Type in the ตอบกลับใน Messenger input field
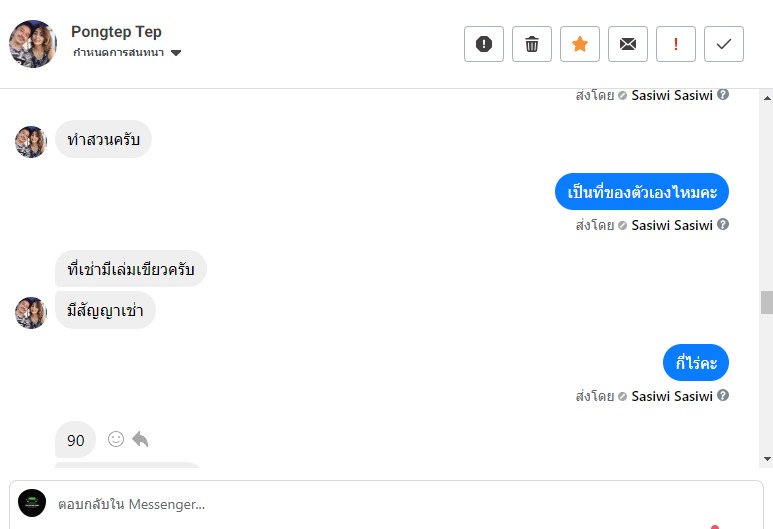773x529 pixels. pos(400,504)
